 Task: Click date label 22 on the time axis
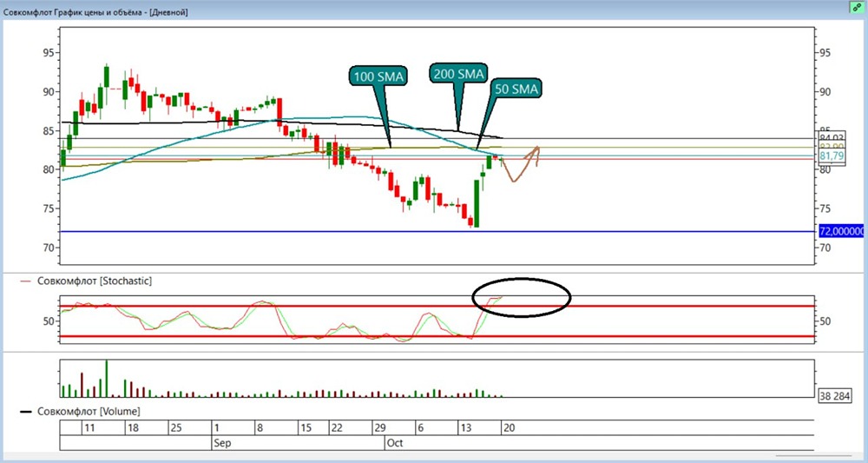pyautogui.click(x=337, y=428)
